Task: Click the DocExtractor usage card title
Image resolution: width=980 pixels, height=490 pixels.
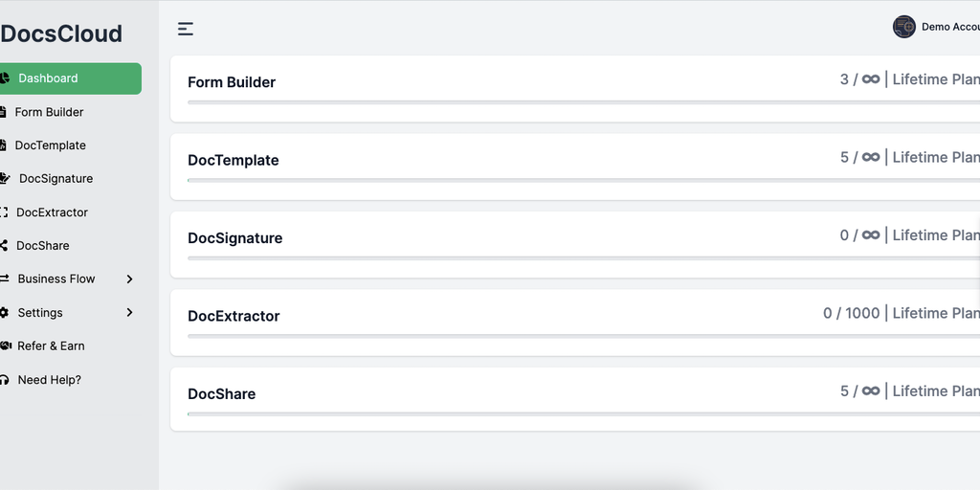Action: point(234,316)
